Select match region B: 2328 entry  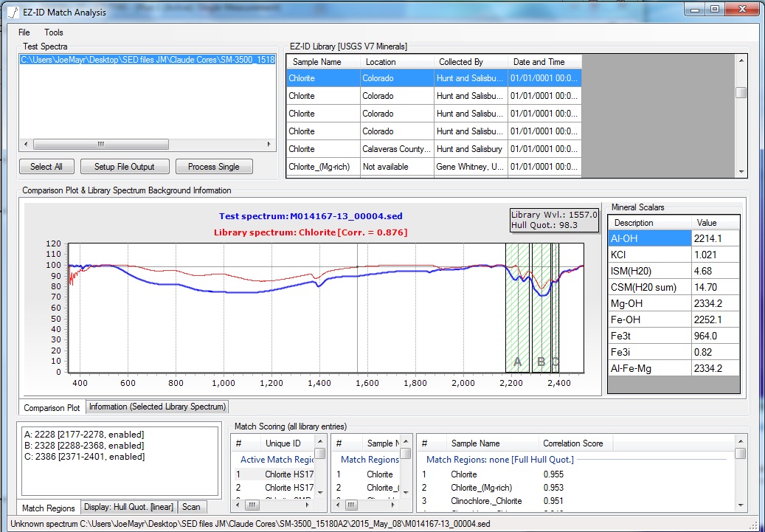pos(84,446)
